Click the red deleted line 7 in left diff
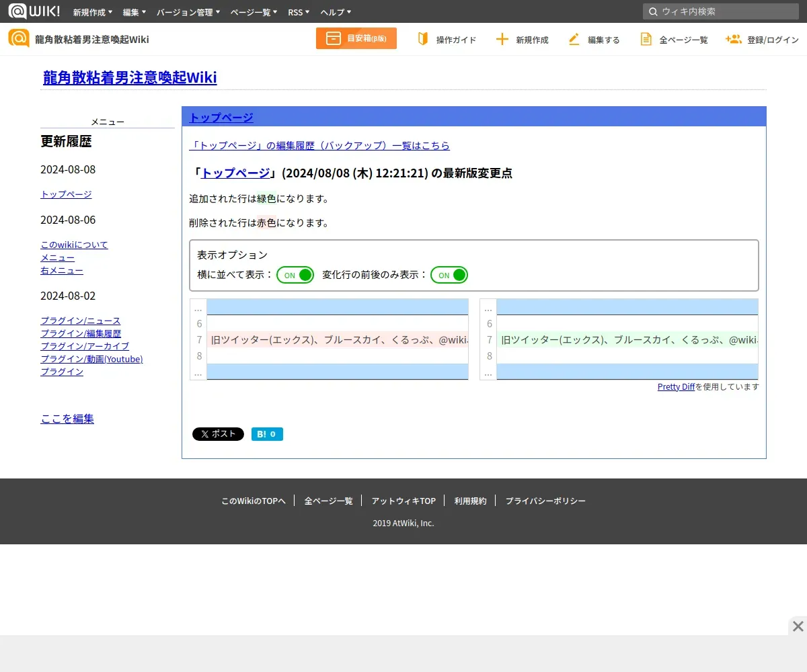Image resolution: width=807 pixels, height=672 pixels. coord(337,340)
